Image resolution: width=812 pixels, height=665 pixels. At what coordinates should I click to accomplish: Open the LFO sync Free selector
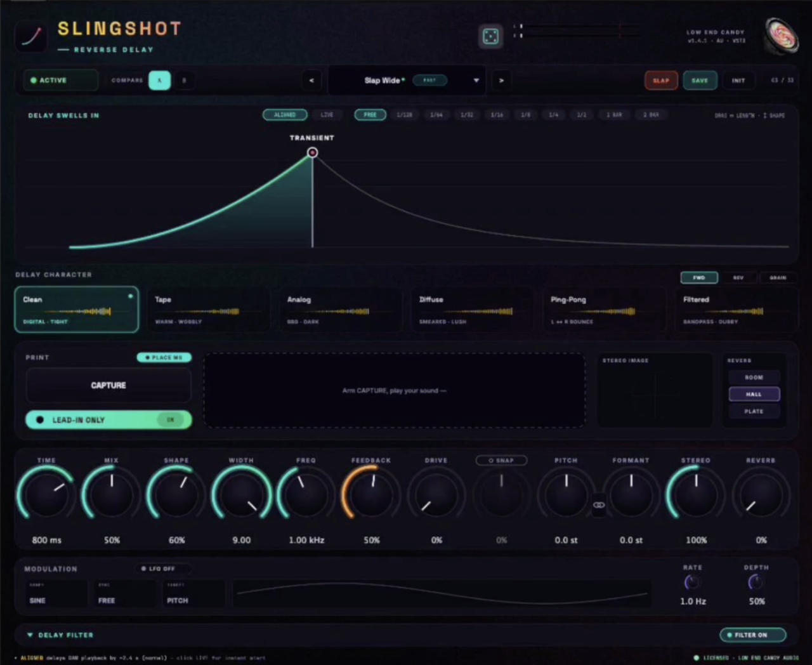pyautogui.click(x=125, y=593)
